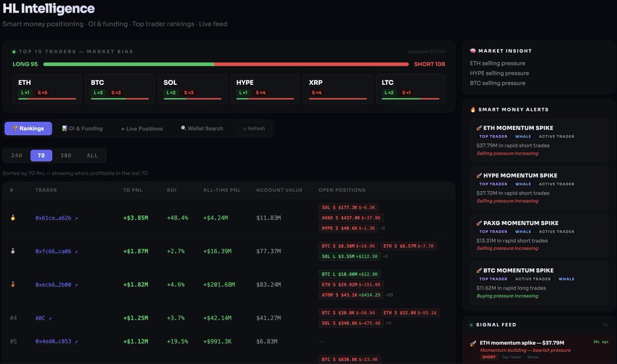Click the trophy icon on Rankings tab
Screen dimensions: 617x364
15,129
